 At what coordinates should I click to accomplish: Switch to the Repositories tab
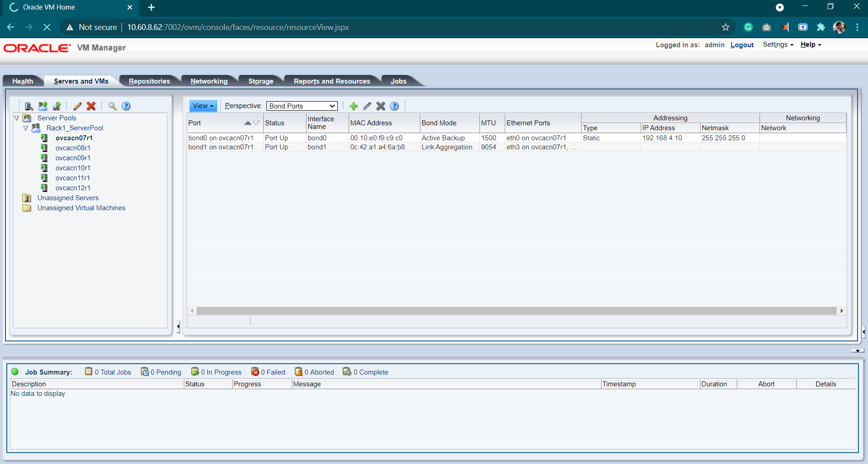coord(149,81)
